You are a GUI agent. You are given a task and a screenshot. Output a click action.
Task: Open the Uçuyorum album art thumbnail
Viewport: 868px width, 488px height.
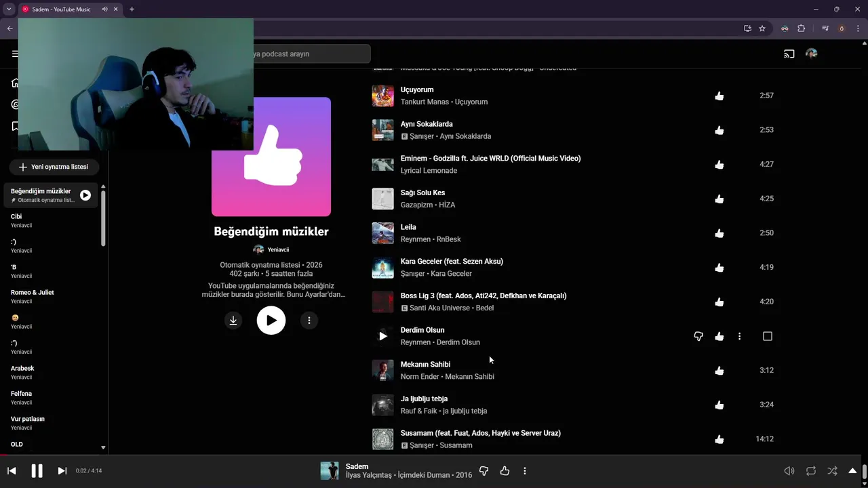tap(383, 96)
